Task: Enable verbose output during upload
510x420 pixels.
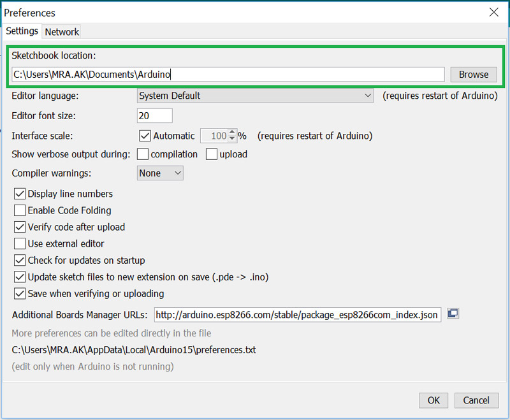Action: 212,154
